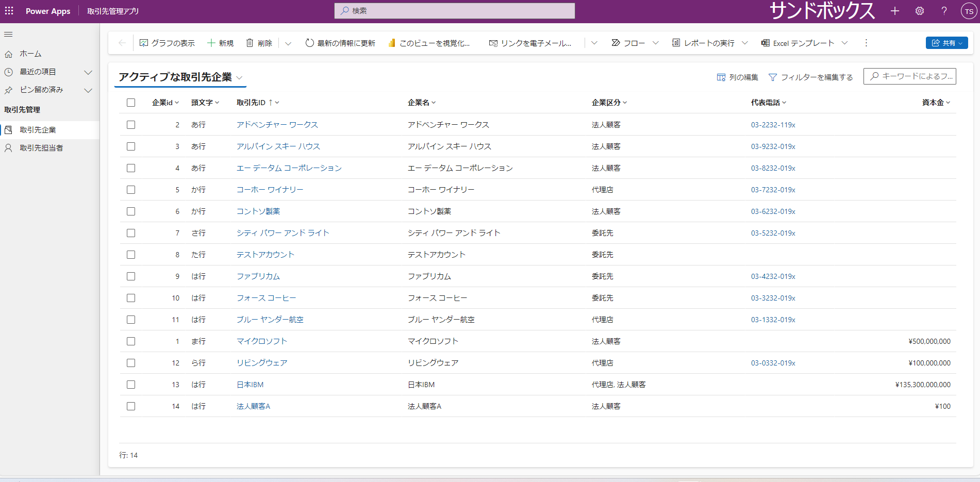980x482 pixels.
Task: Go back using the back arrow
Action: (x=122, y=43)
